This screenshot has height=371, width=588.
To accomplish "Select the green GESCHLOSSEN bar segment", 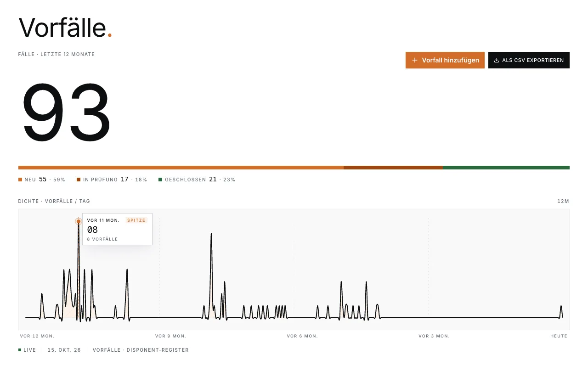I will pos(506,168).
